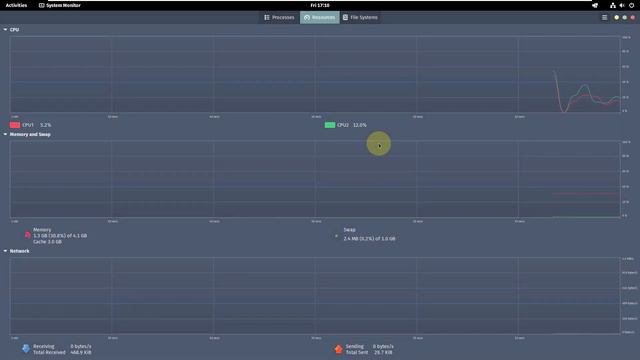Screen dimensions: 640x360
Task: Pick a new Memory pie color
Action: (x=27, y=235)
